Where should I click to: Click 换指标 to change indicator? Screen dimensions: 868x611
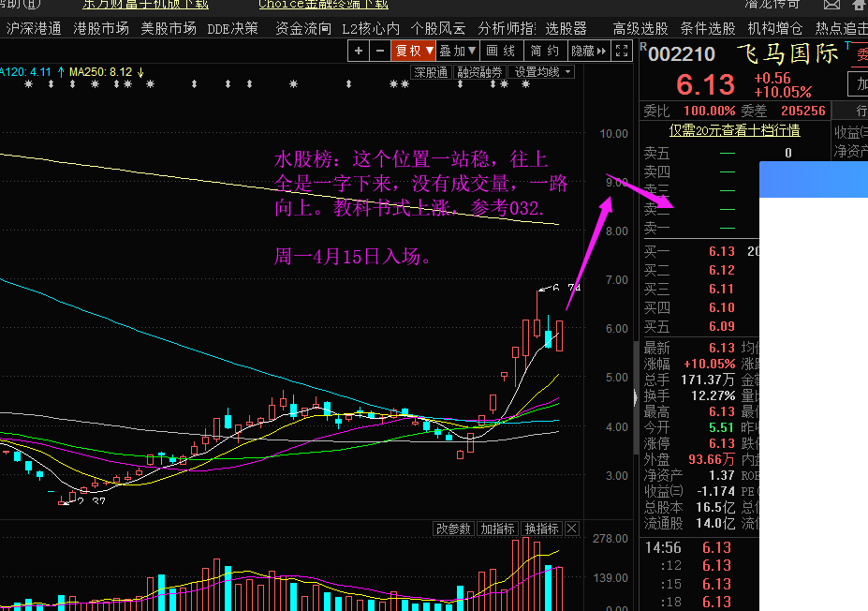click(541, 529)
